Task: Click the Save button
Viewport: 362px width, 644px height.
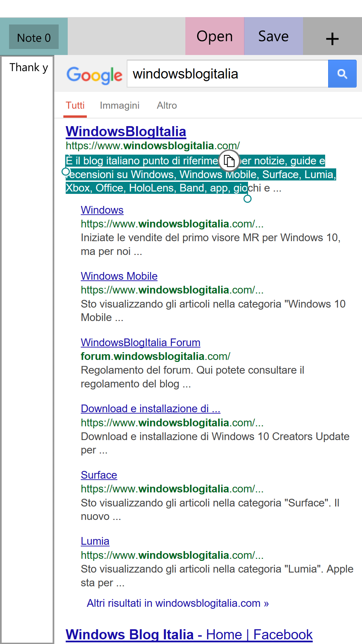Action: (274, 36)
